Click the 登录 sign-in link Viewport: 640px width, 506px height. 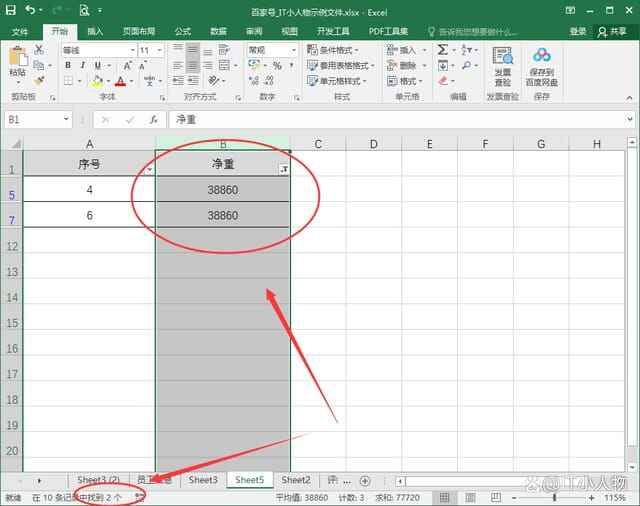[578, 31]
